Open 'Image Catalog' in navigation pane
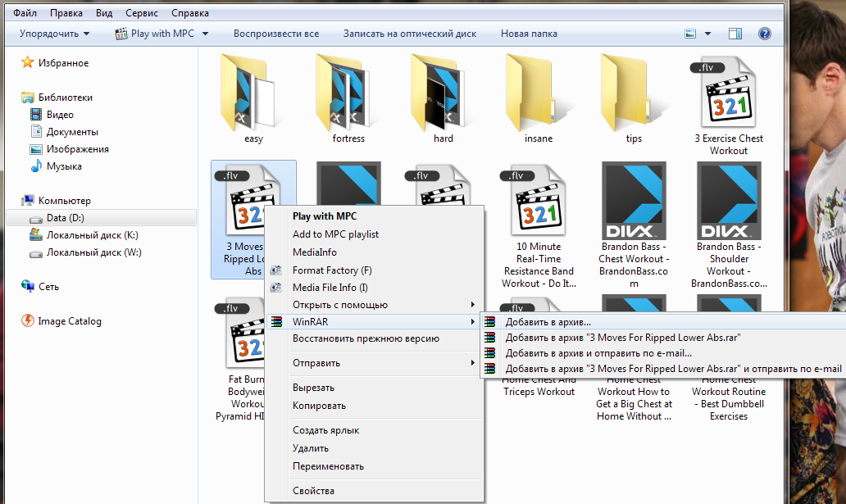Viewport: 846px width, 504px height. click(x=69, y=321)
